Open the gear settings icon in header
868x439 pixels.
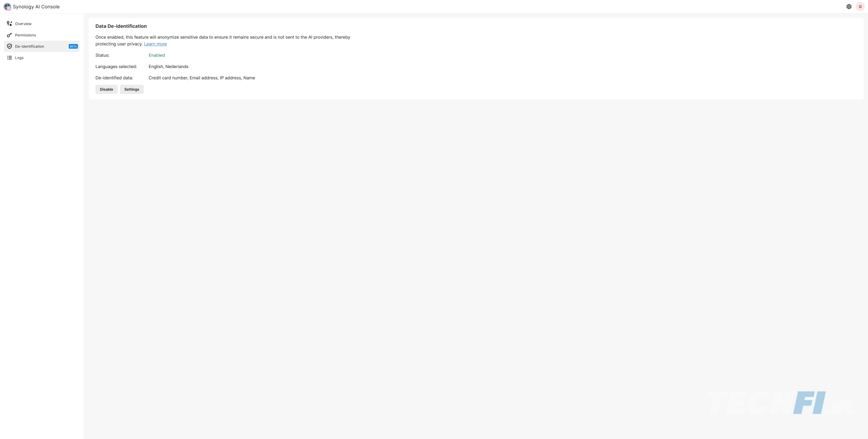tap(849, 7)
